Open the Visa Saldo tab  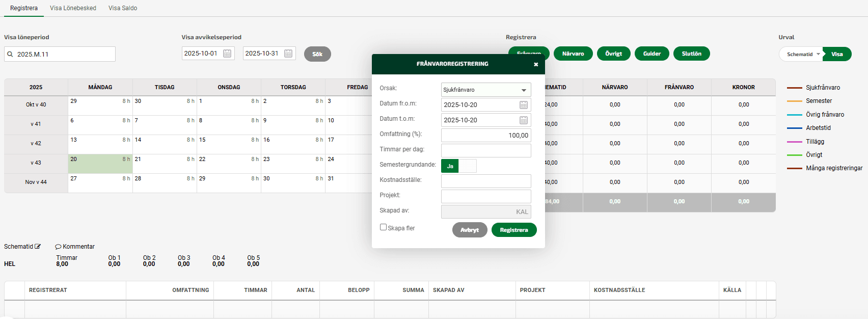click(x=123, y=8)
